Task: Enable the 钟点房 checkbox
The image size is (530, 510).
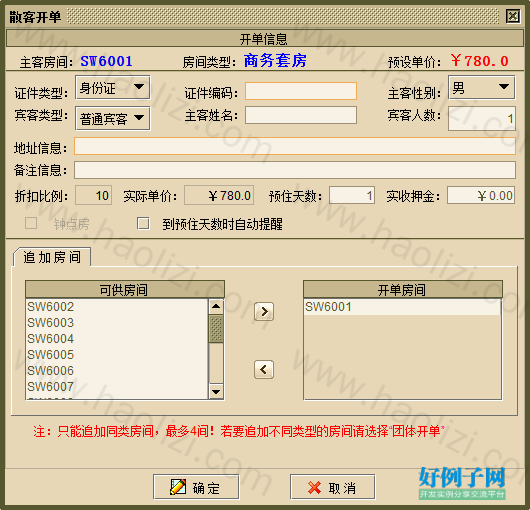Action: (31, 223)
